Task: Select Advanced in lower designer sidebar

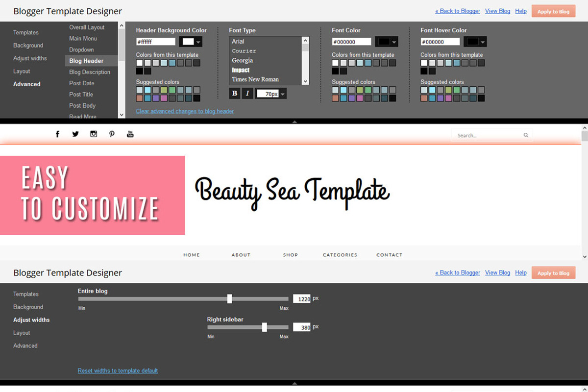Action: point(25,345)
